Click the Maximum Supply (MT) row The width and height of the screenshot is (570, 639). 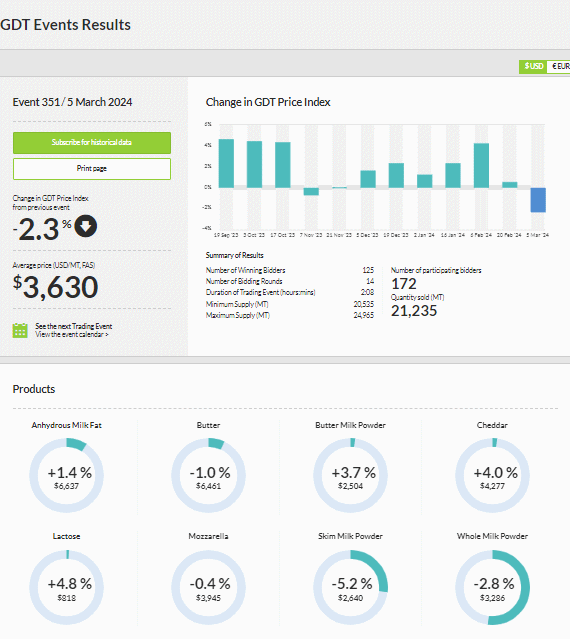coord(290,315)
